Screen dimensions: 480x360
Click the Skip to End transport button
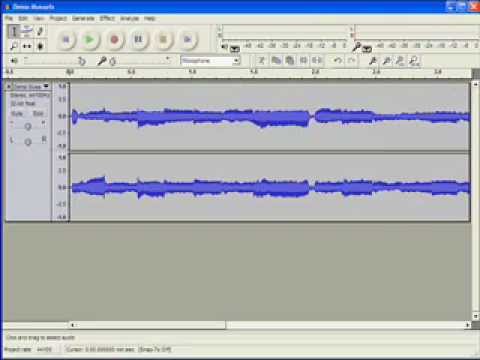click(188, 40)
